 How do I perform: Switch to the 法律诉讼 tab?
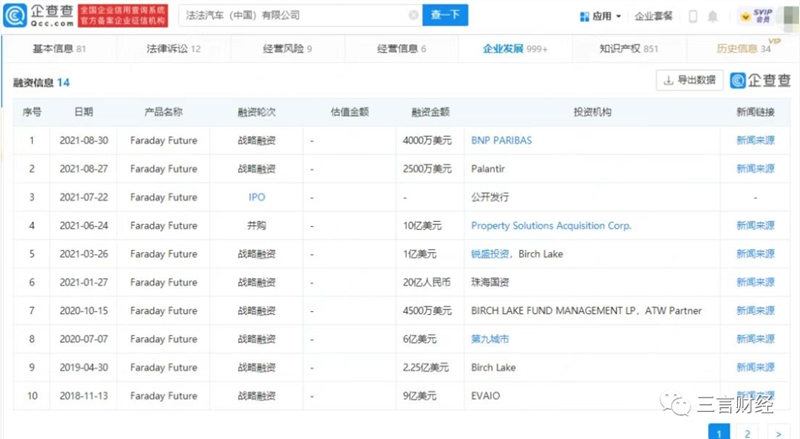tap(173, 48)
